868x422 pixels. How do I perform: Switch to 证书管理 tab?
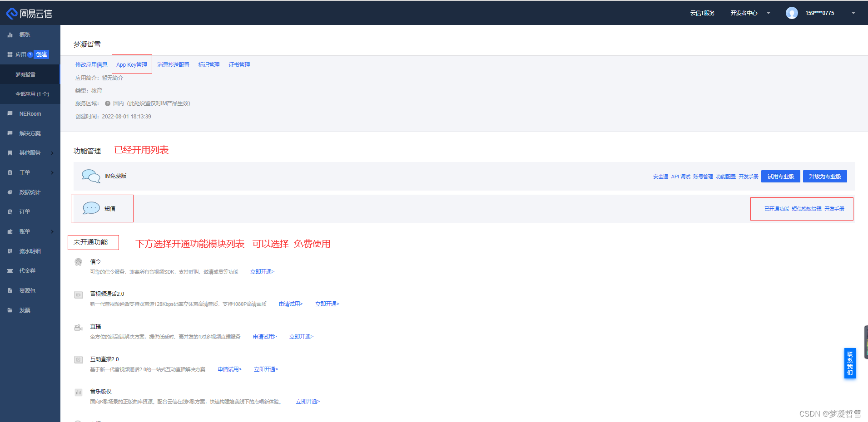click(239, 65)
